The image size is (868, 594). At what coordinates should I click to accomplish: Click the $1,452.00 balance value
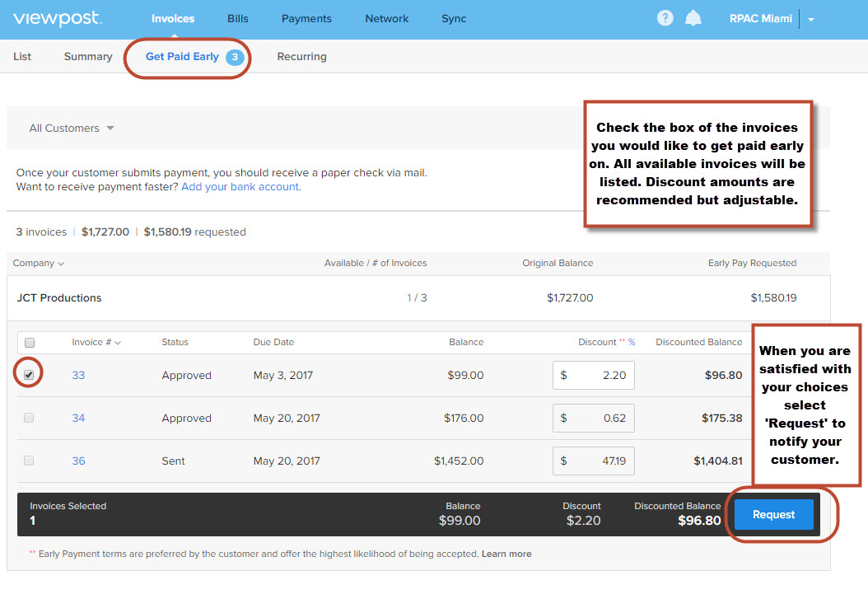pyautogui.click(x=459, y=461)
